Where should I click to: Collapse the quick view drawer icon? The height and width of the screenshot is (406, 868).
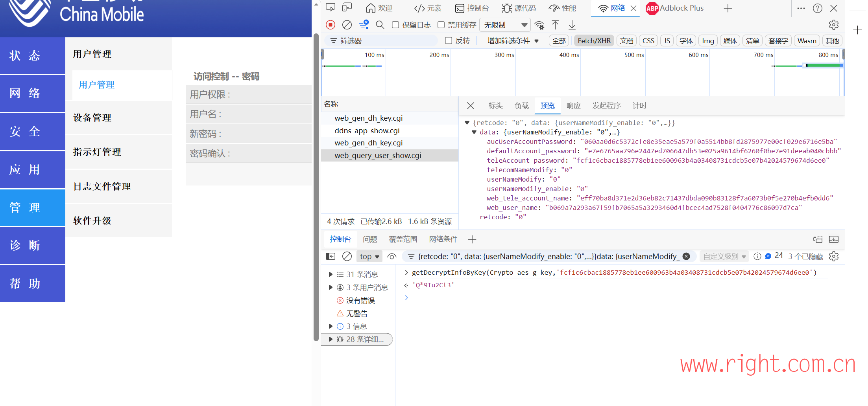(x=834, y=239)
